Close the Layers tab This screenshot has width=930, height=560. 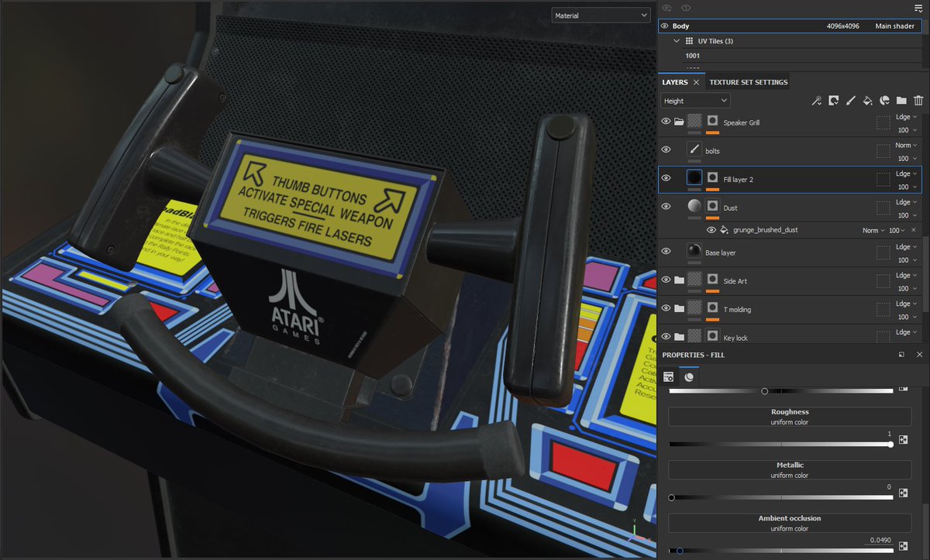click(696, 82)
